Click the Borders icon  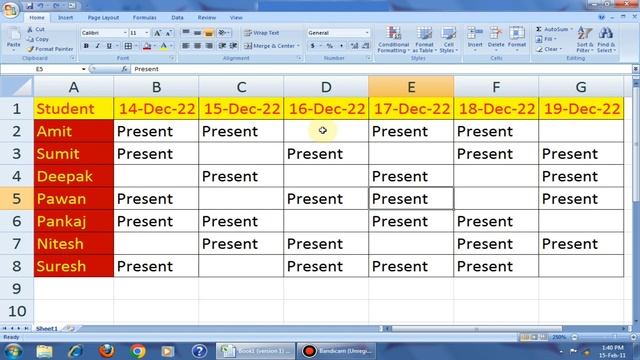[128, 46]
